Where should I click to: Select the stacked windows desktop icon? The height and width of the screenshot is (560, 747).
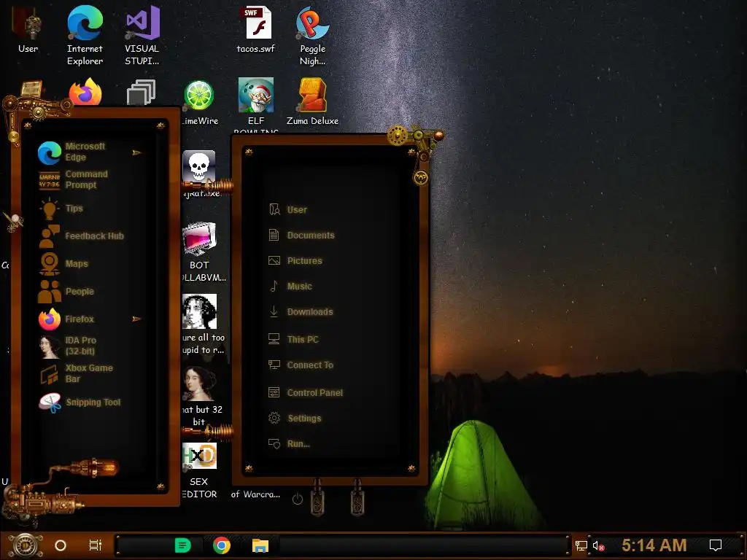pyautogui.click(x=141, y=92)
